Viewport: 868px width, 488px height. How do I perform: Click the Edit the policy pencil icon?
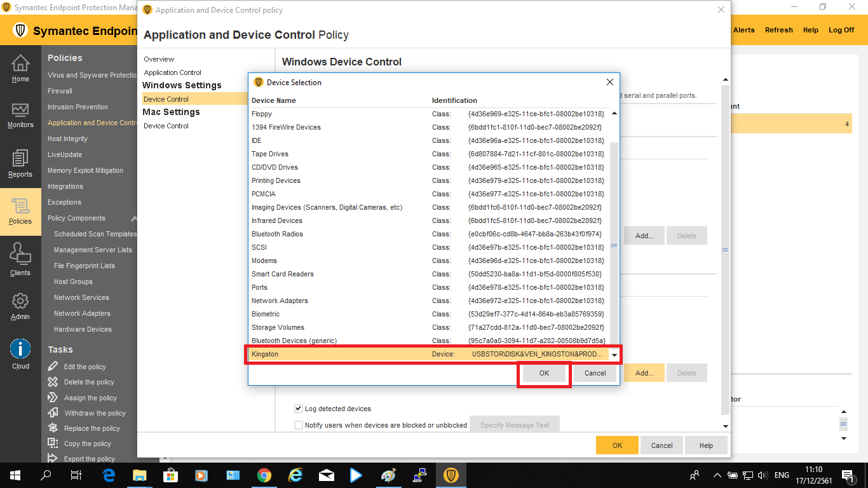tap(53, 367)
